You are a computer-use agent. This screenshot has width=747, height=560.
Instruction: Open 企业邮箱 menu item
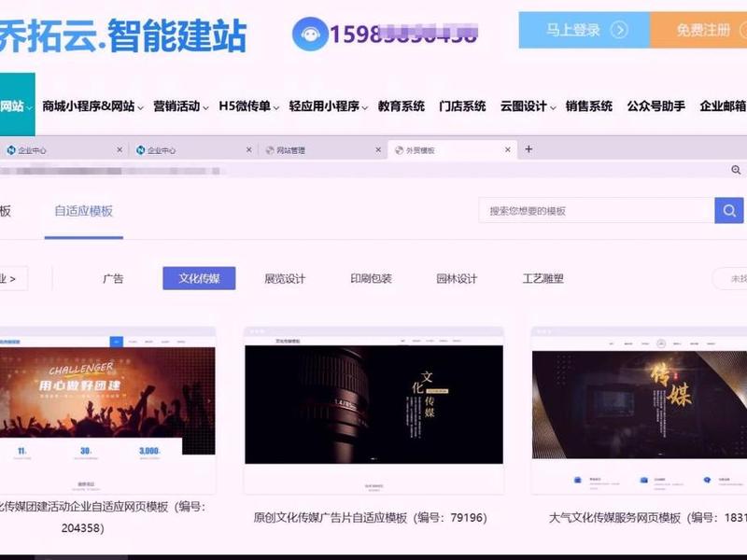tap(723, 106)
